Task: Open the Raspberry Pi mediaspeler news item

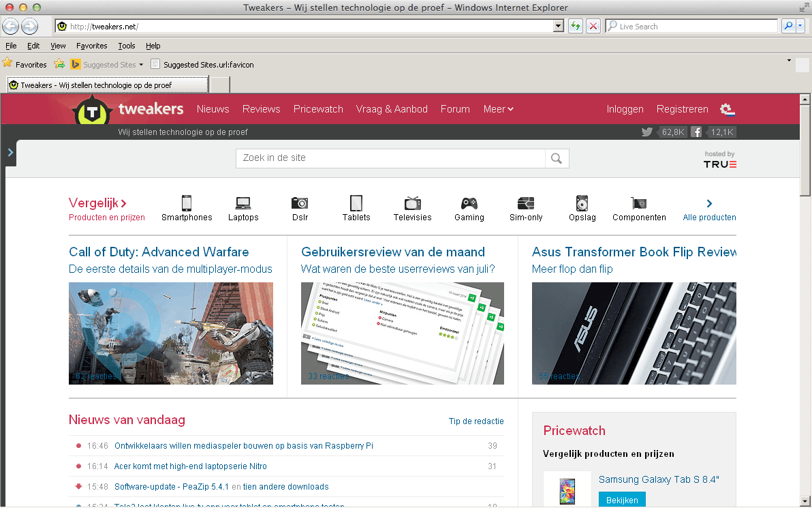Action: click(244, 445)
